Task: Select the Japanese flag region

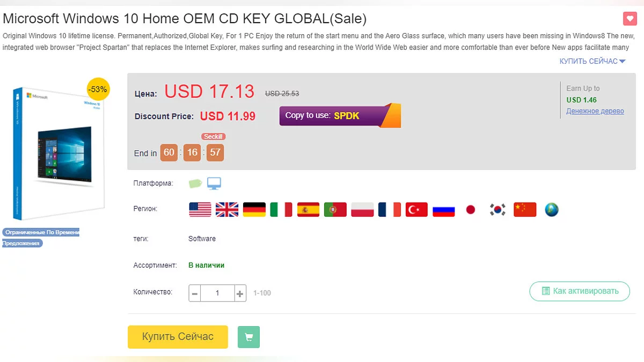Action: 471,209
